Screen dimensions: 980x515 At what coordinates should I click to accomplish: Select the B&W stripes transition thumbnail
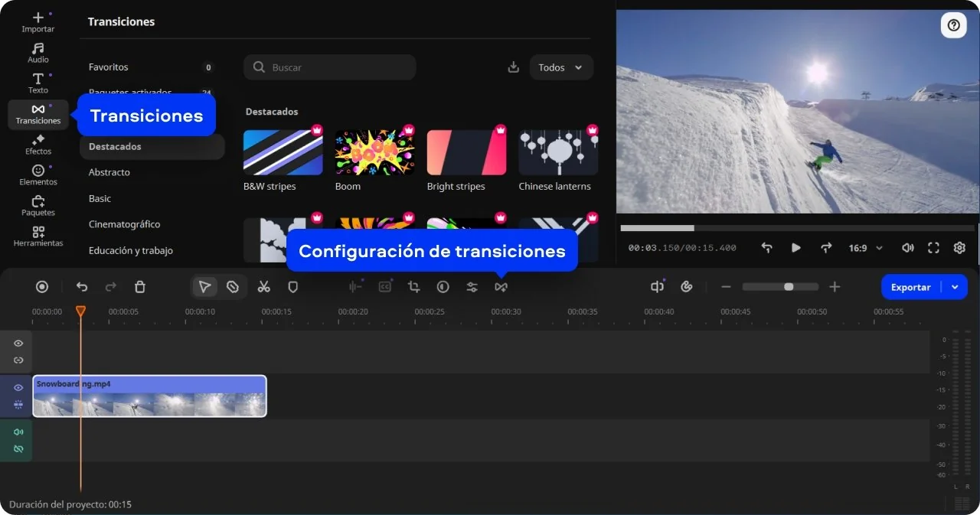click(283, 152)
